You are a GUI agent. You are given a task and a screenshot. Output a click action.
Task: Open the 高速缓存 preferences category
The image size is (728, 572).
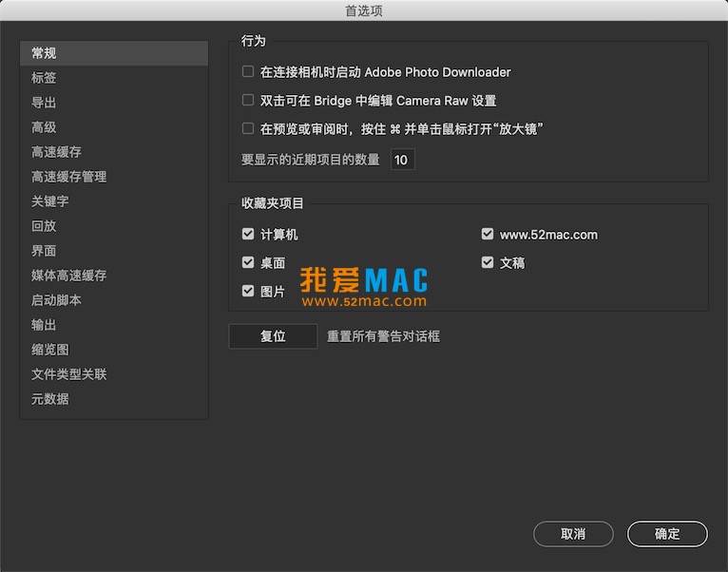point(114,152)
